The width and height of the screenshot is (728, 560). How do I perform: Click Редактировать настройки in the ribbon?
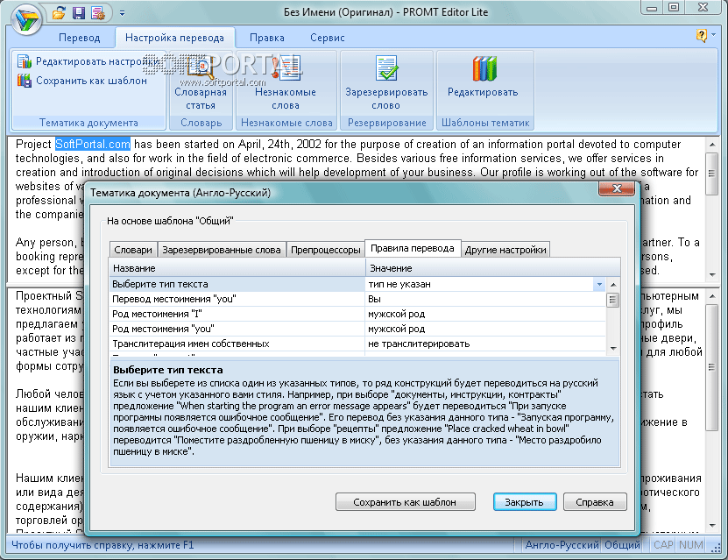click(88, 61)
